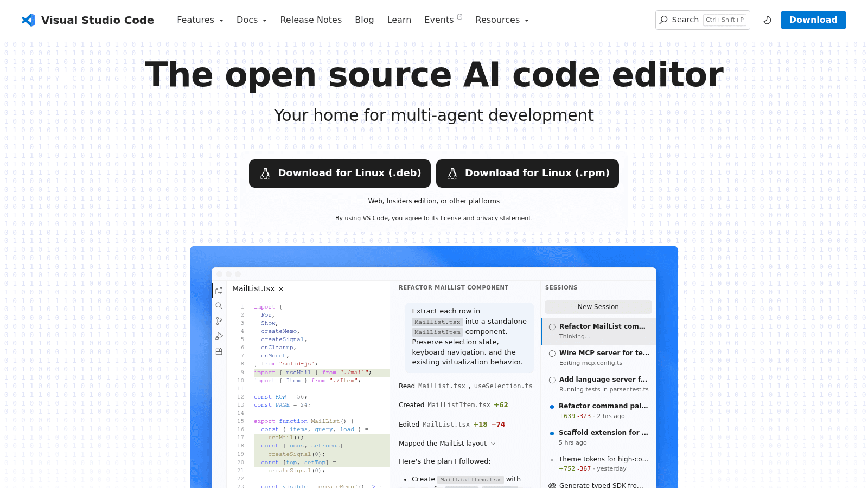The height and width of the screenshot is (488, 868).
Task: Click the Edited MailList.tsx +18 −74 line
Action: pyautogui.click(x=452, y=425)
